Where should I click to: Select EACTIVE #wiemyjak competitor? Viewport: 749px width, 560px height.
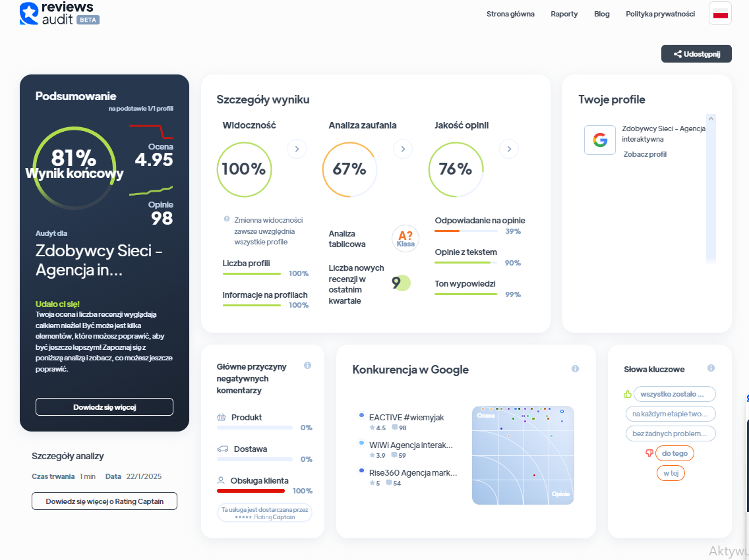click(x=406, y=417)
